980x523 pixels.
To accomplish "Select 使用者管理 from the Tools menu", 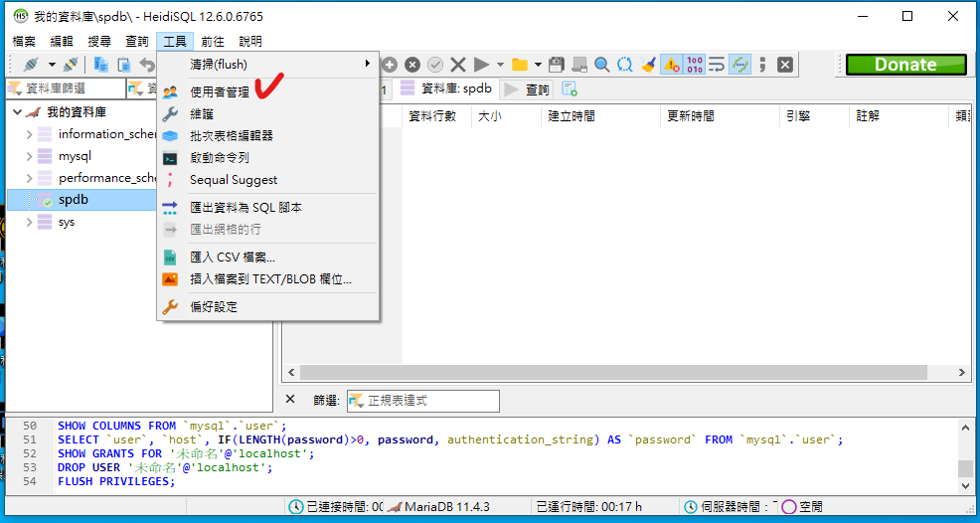I will 219,91.
